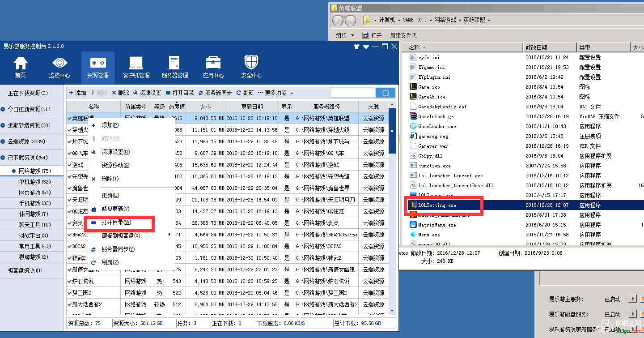The image size is (644, 338).
Task: Select 手机游戏 (33) category
Action: [35, 203]
